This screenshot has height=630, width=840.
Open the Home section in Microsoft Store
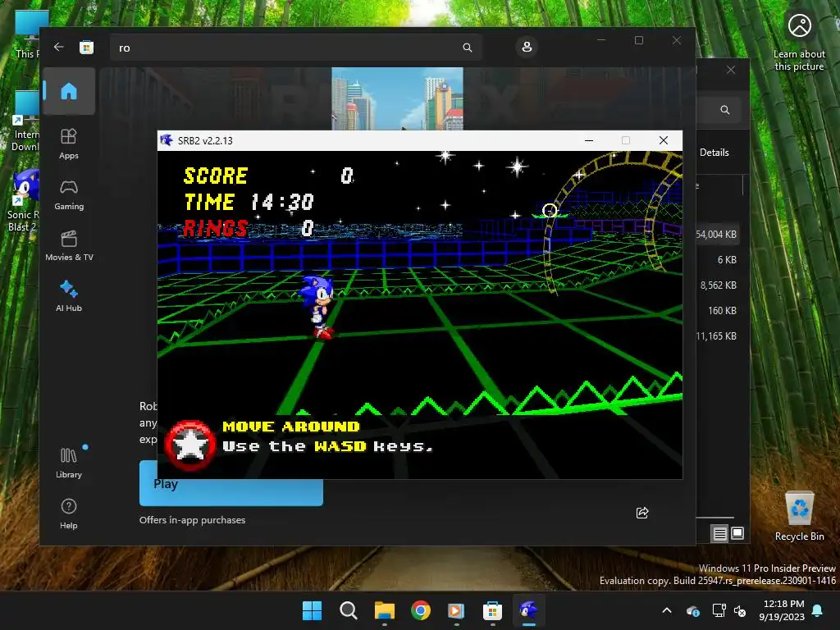tap(69, 91)
